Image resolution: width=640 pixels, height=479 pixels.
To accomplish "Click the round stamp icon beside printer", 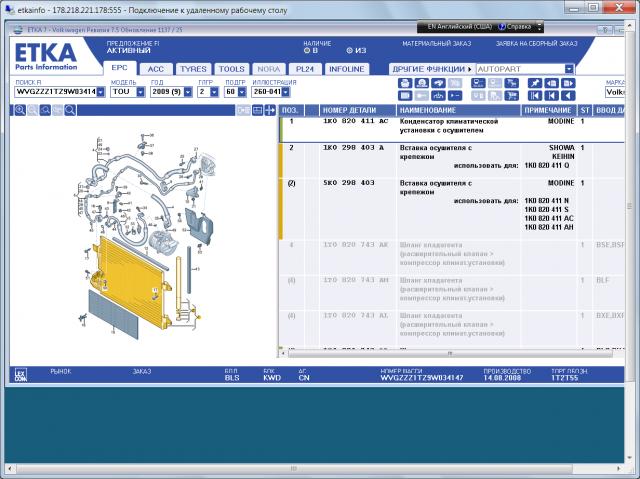I will (x=422, y=83).
